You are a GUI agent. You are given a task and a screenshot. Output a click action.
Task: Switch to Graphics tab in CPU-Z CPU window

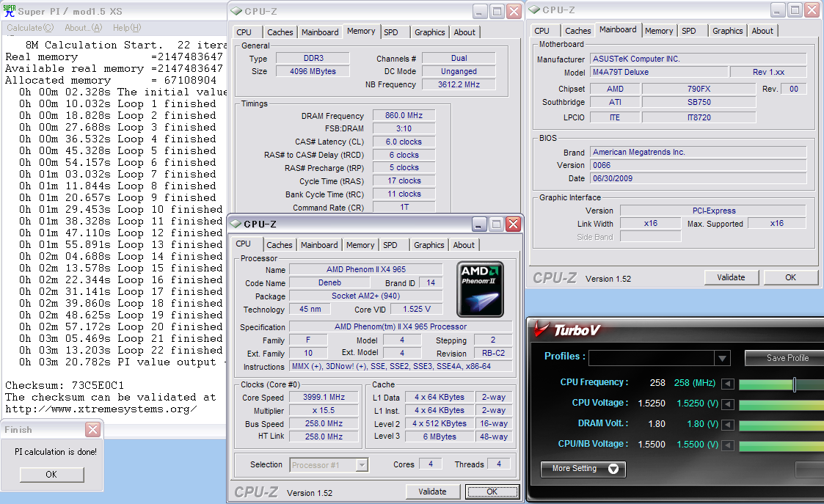[x=429, y=245]
